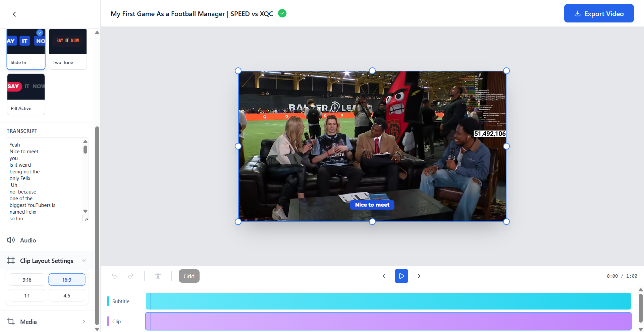Select the 9:16 aspect ratio

tap(27, 280)
